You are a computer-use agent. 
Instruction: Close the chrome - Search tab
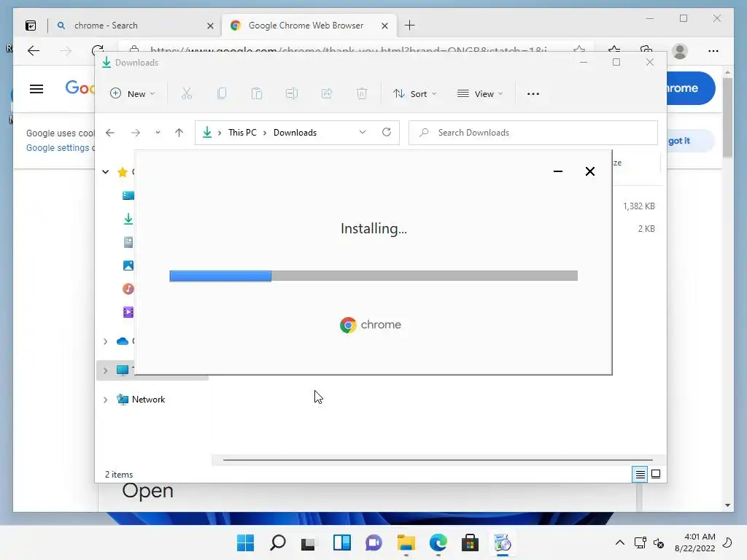(210, 26)
